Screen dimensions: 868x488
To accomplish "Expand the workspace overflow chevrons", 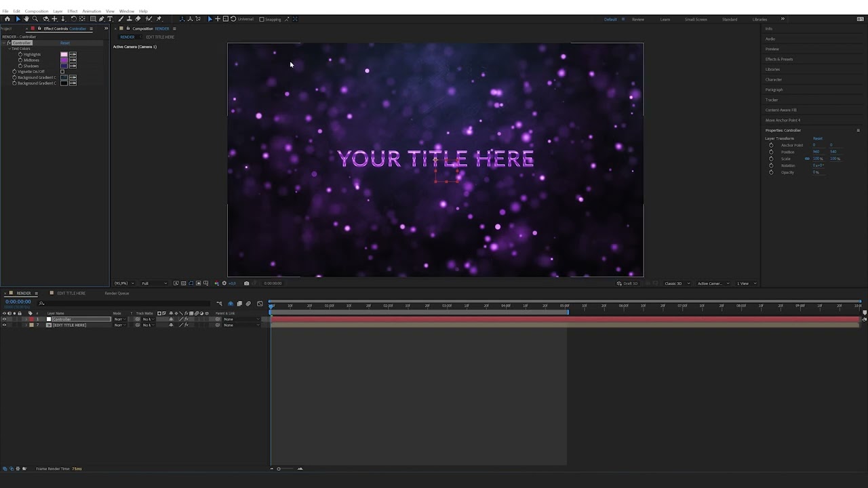I will coord(783,19).
